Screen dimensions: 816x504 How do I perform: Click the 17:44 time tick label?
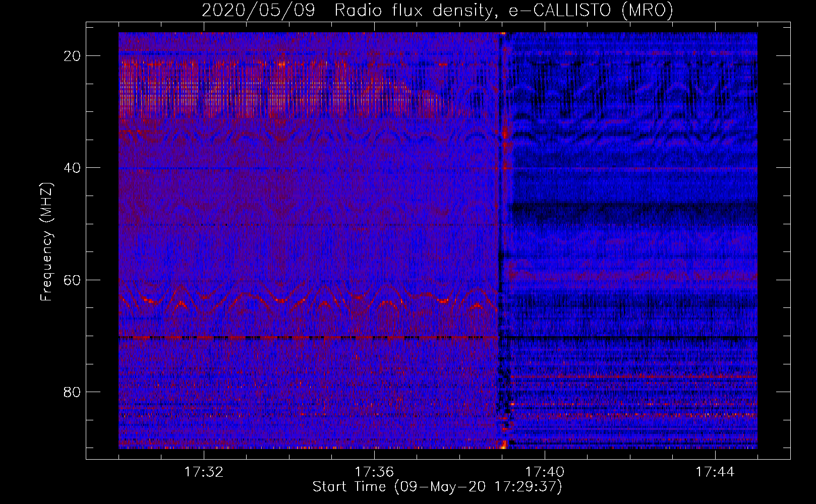point(715,472)
